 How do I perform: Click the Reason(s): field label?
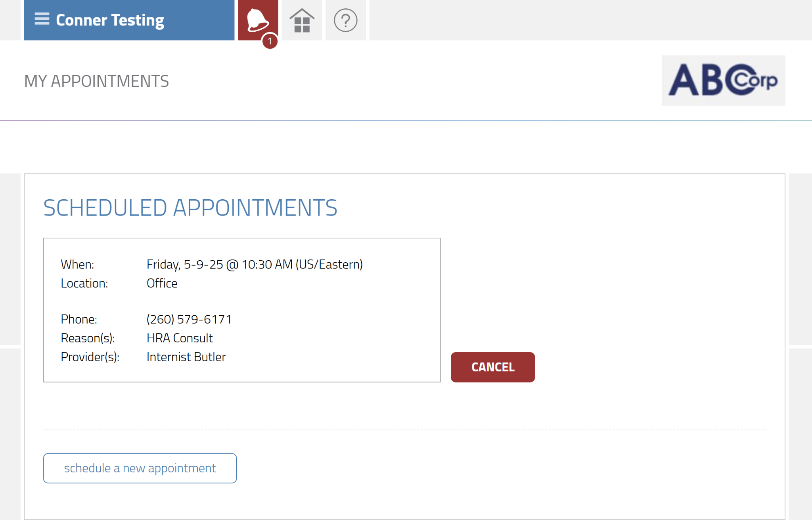point(88,338)
